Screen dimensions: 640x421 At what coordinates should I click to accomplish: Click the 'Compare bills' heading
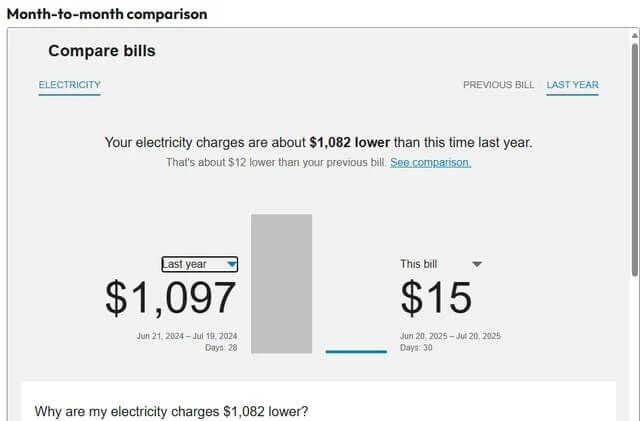coord(102,51)
